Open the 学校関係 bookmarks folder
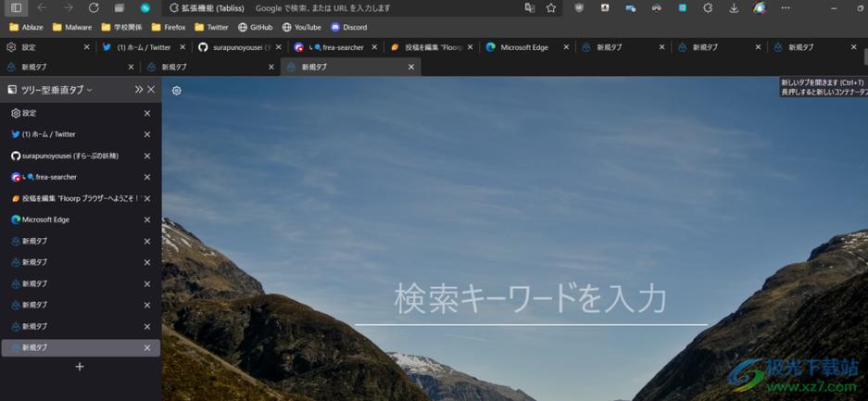Screen dimensions: 868x401 tap(121, 27)
